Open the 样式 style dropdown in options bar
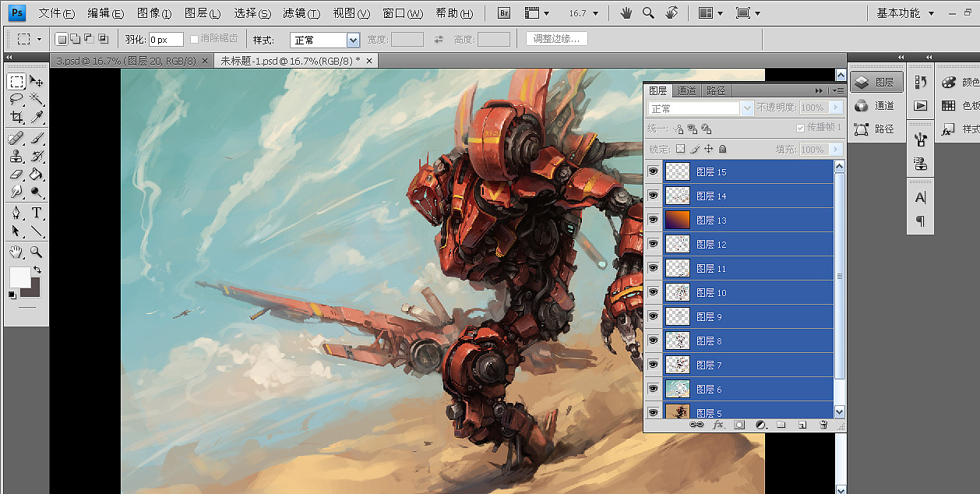Viewport: 980px width, 494px height. coord(324,40)
